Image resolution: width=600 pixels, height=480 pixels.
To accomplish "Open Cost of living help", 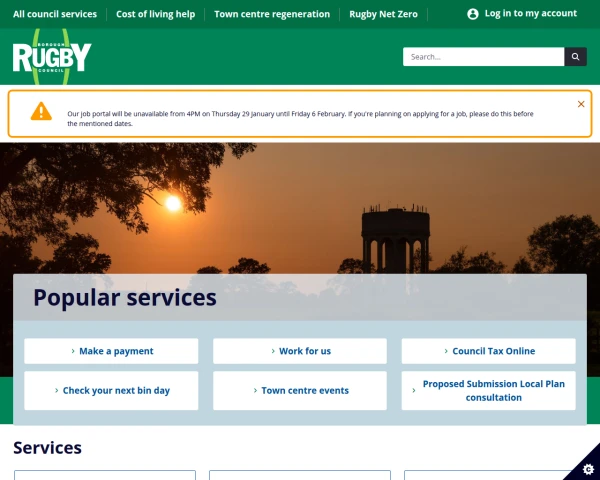I will [x=155, y=14].
